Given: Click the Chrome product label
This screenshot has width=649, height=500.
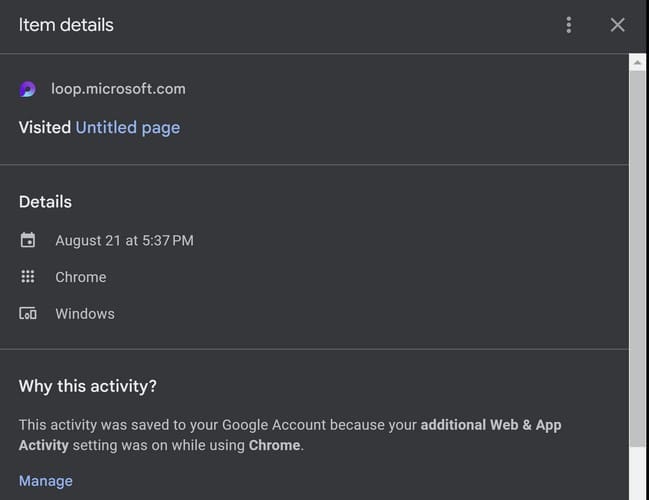Looking at the screenshot, I should (80, 277).
